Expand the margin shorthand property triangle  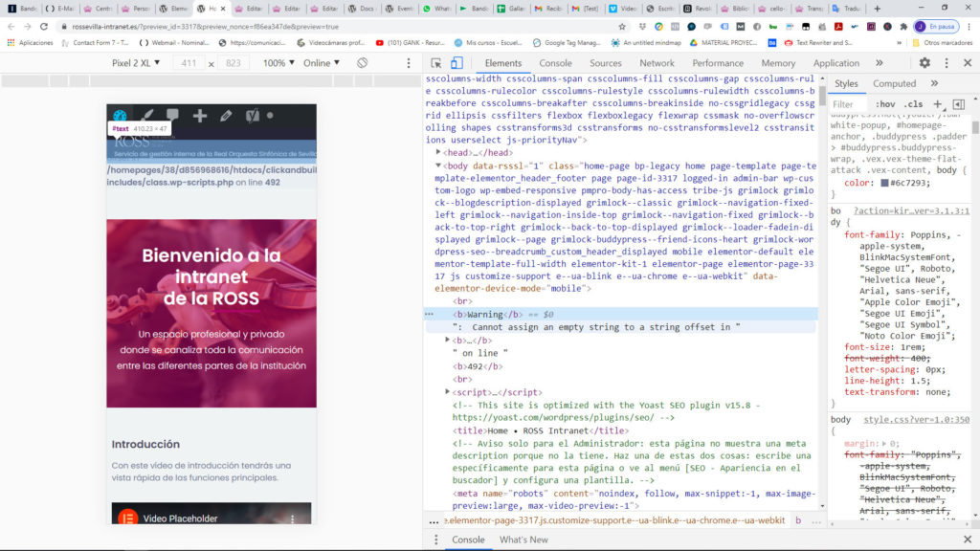(x=883, y=444)
